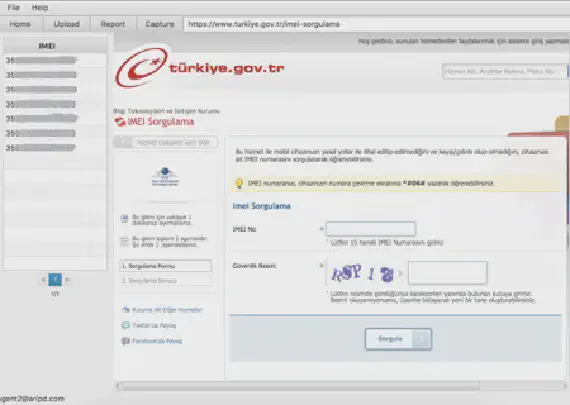Click the türkiye.gov.tr logo
The image size is (570, 405).
(199, 68)
